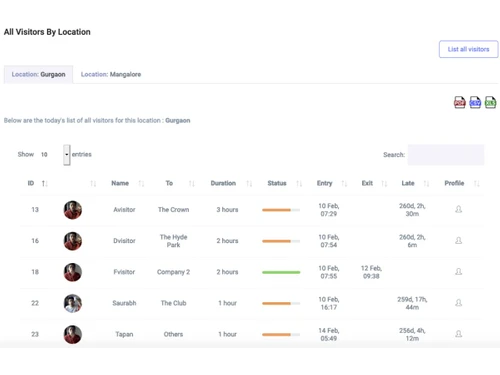Image resolution: width=500 pixels, height=375 pixels.
Task: Click entry time 10 Feb, 07:29
Action: click(x=329, y=210)
